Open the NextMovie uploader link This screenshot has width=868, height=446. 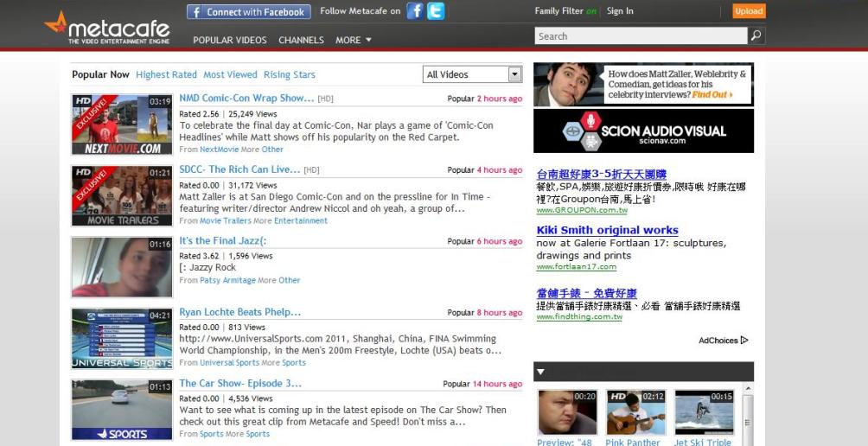[x=220, y=150]
